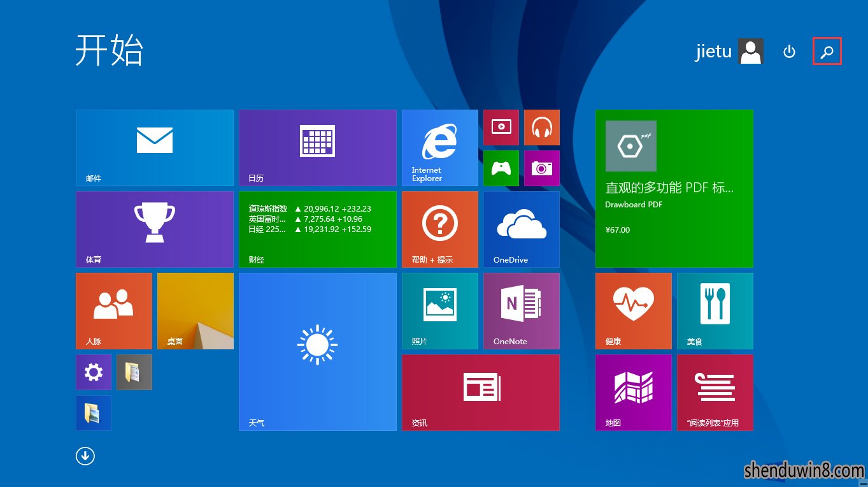Open the Drawboard PDF store tile
The image size is (868, 487).
[x=674, y=189]
